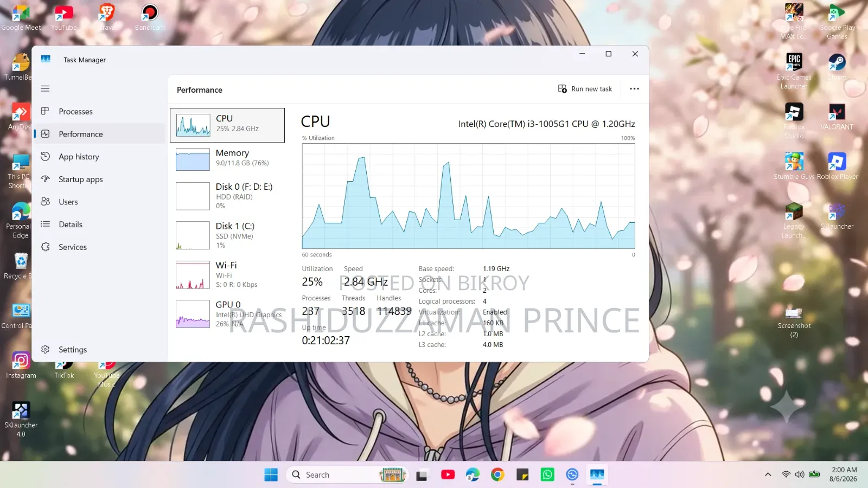Select the Roblox Player desktop icon
The width and height of the screenshot is (868, 488).
point(837,166)
